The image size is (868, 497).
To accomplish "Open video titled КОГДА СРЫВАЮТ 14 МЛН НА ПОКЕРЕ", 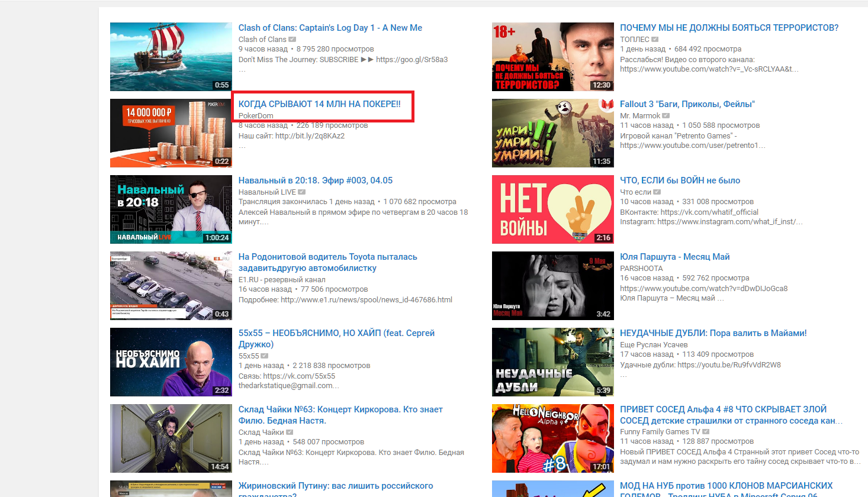I will [319, 104].
